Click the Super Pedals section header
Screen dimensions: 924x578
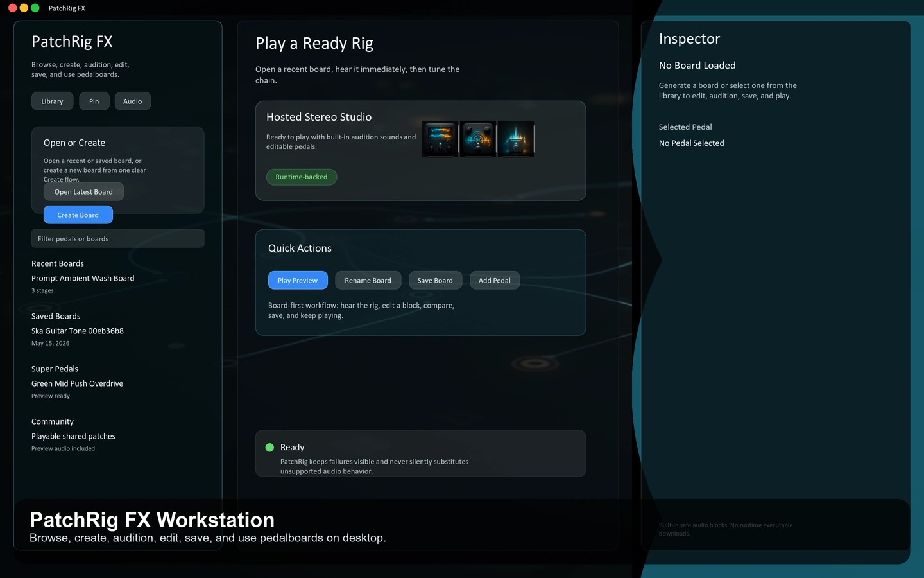pyautogui.click(x=55, y=369)
